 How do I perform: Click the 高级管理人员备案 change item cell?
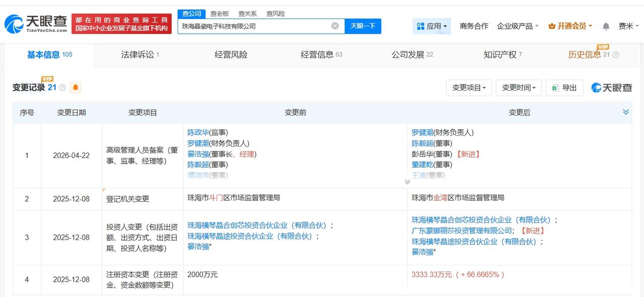[x=142, y=155]
